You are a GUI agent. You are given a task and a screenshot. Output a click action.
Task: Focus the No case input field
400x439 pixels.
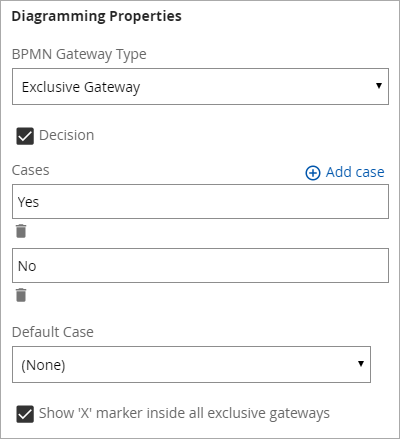click(200, 266)
